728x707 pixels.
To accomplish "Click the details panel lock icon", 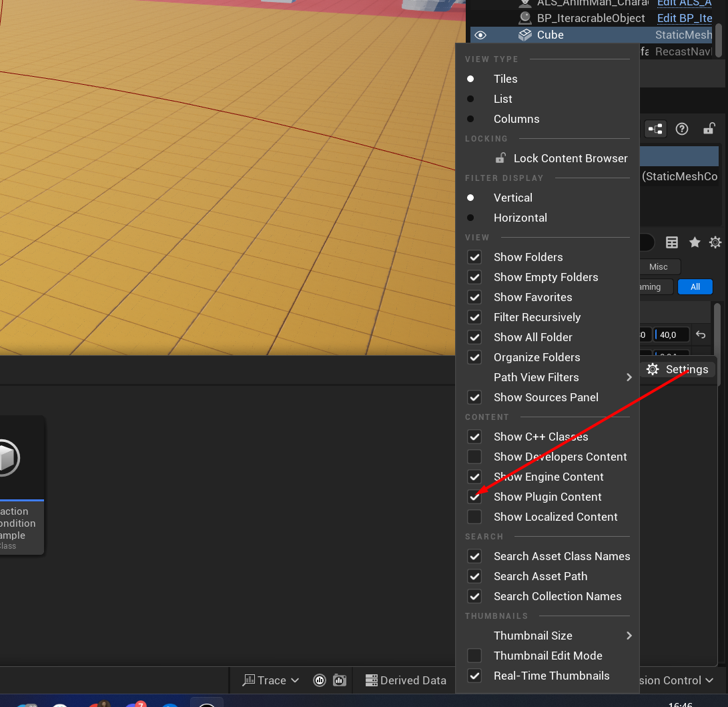I will pos(709,129).
